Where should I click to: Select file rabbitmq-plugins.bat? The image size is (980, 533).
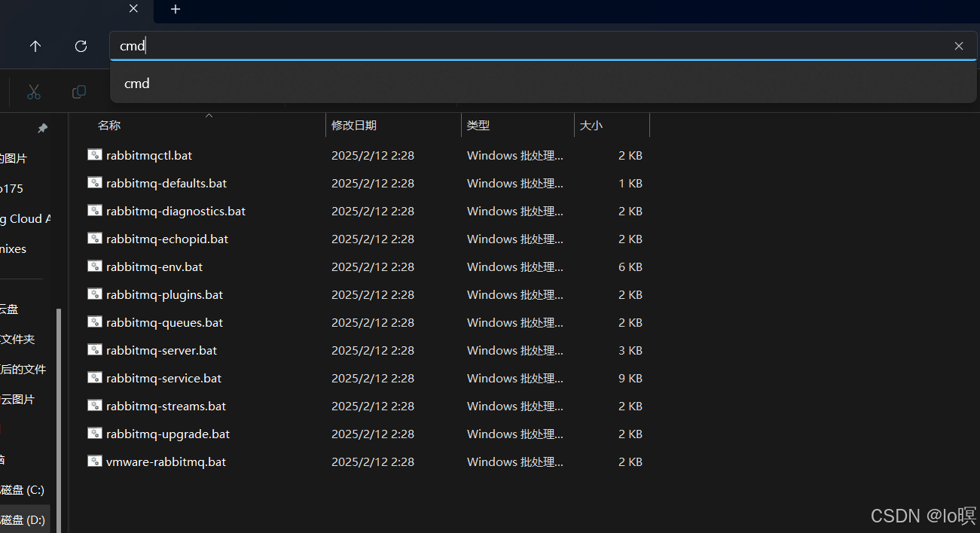pyautogui.click(x=165, y=294)
